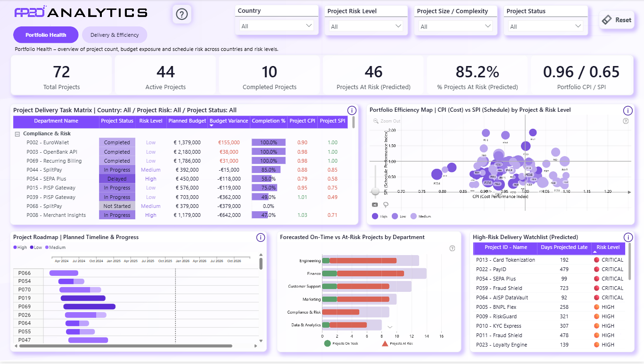Click the Reset button
The width and height of the screenshot is (644, 364).
click(616, 20)
